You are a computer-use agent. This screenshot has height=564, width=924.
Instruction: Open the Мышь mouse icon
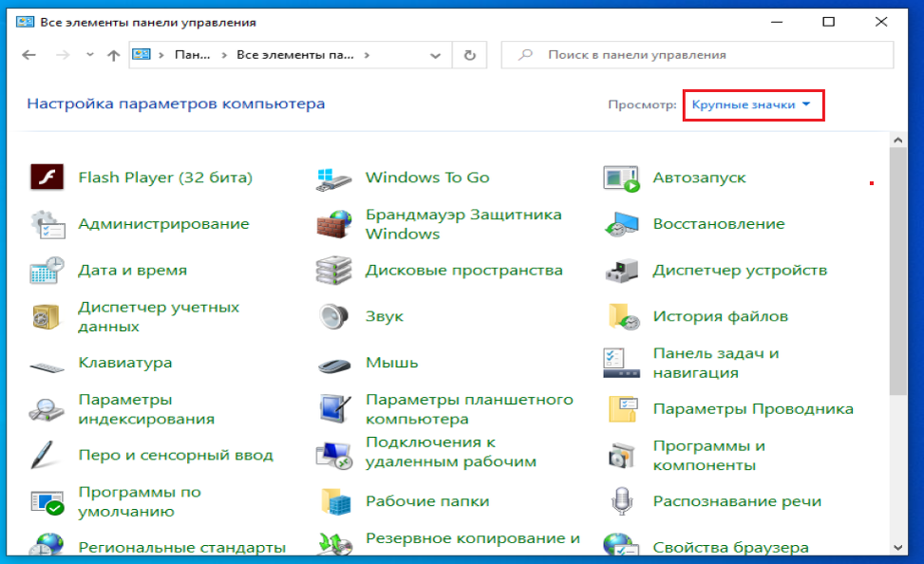pos(334,366)
